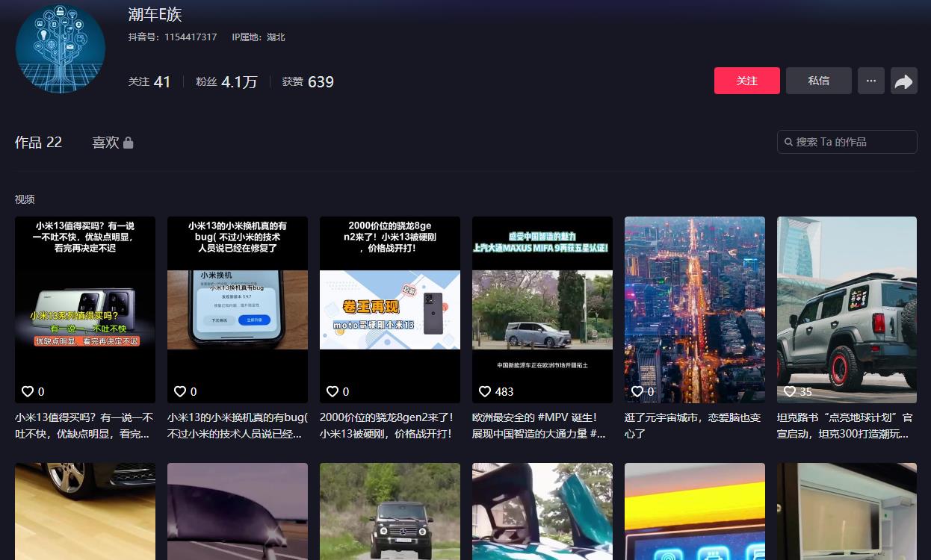Click title 小米13值得买吗？有一说一不吐不快

coord(84,426)
